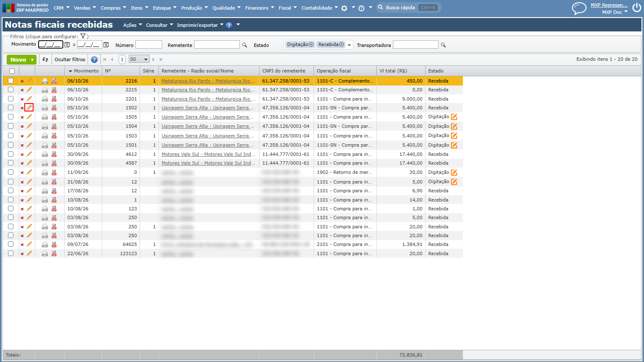Click the Número filter input field
Viewport: 644px width, 362px height.
click(x=149, y=45)
